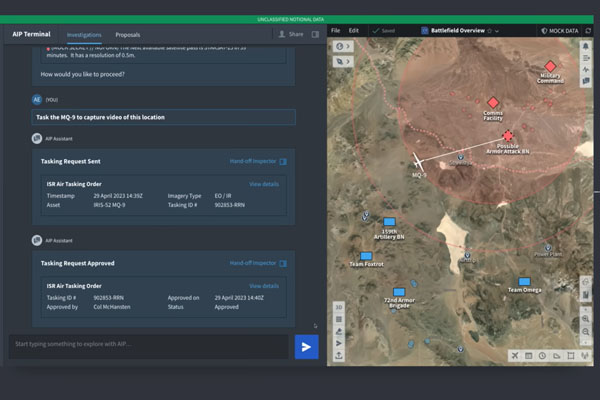Viewport: 600px width, 400px height.
Task: Click the airplane tool in the map's bottom toolbar
Action: tap(515, 356)
